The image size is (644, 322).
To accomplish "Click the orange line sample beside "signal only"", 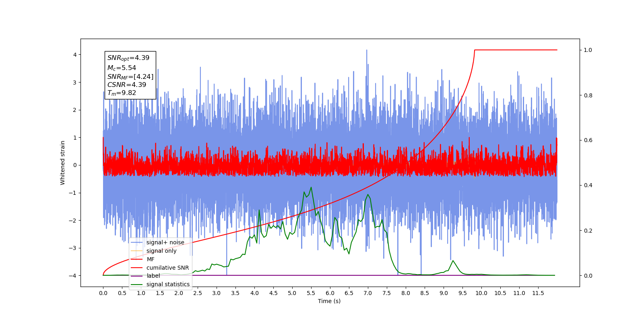I will pyautogui.click(x=137, y=251).
